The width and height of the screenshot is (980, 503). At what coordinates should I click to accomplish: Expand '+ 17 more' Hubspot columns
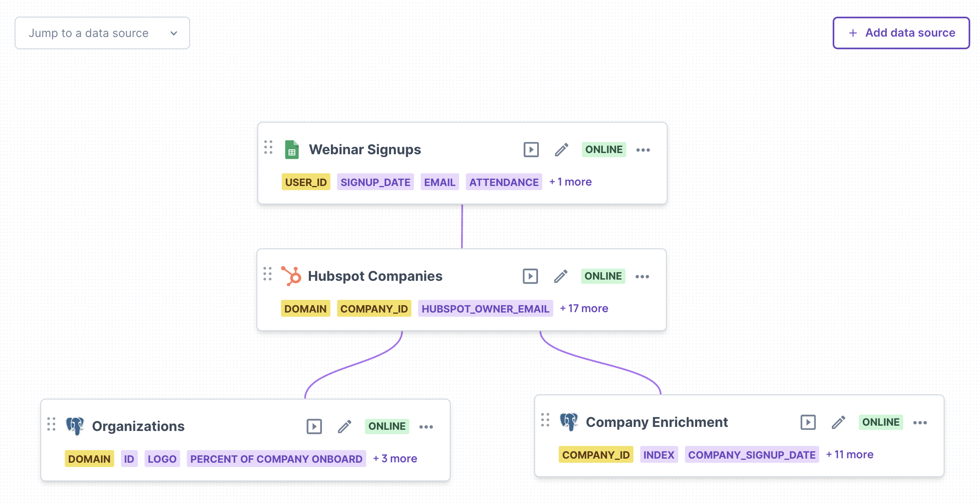[x=584, y=308]
